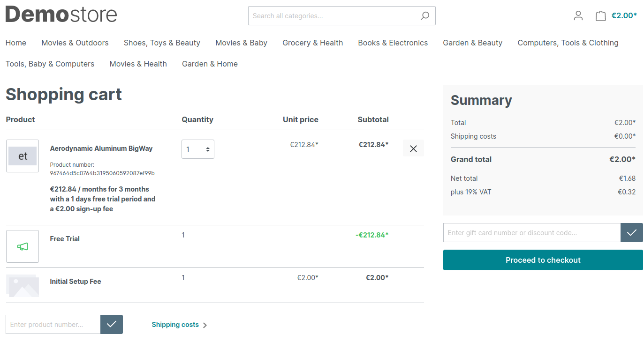Open Garden & Beauty category
This screenshot has height=341, width=644.
[473, 43]
